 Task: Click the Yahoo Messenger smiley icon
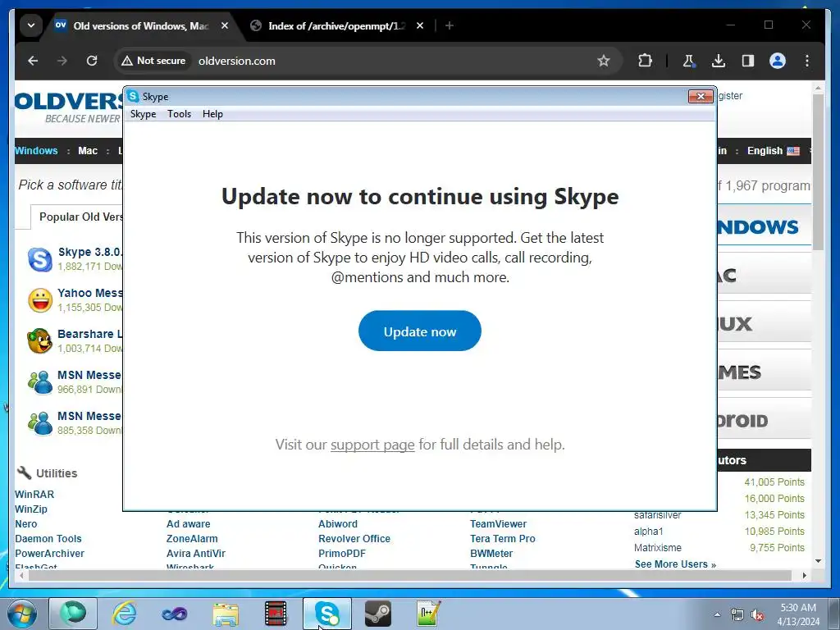pyautogui.click(x=39, y=300)
